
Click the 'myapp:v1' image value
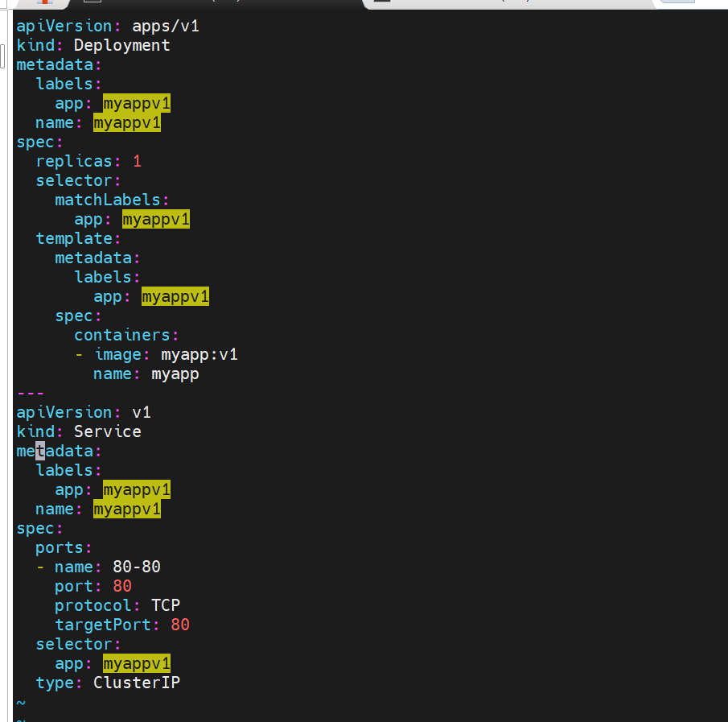click(199, 355)
